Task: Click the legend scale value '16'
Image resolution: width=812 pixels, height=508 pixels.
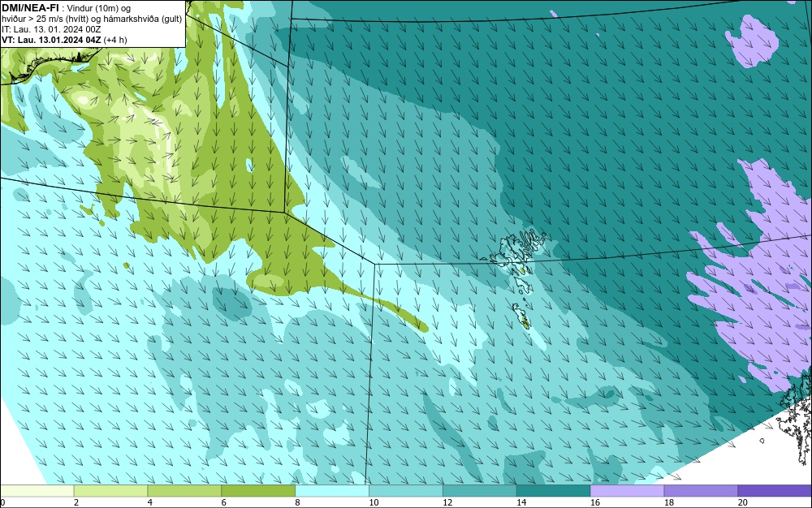Action: point(595,502)
